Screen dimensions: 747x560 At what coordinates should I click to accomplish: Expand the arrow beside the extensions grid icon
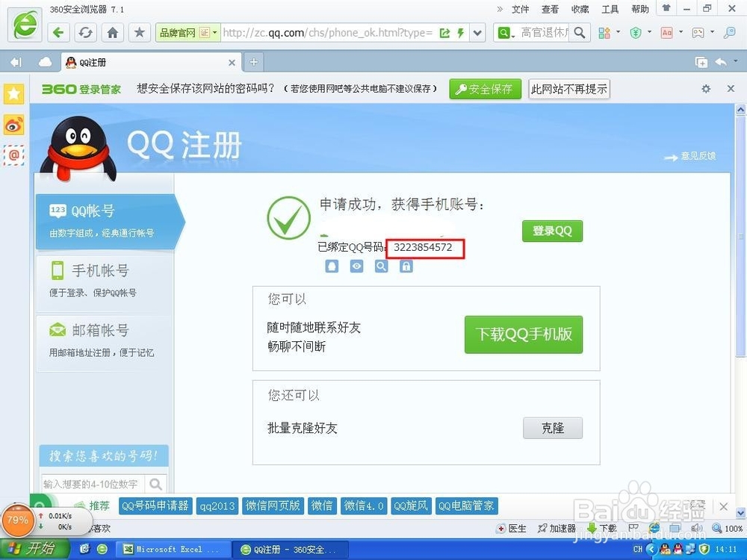pyautogui.click(x=619, y=32)
